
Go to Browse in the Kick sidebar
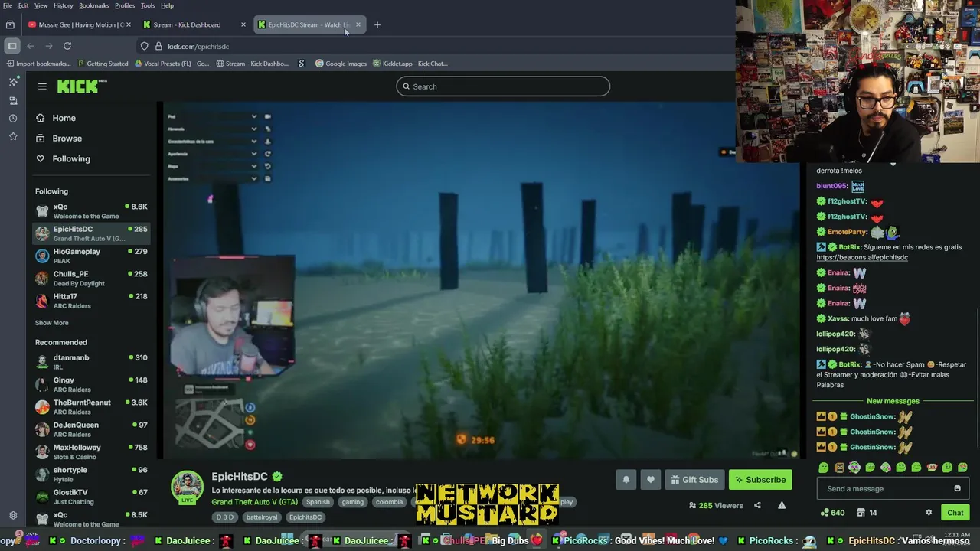(67, 139)
